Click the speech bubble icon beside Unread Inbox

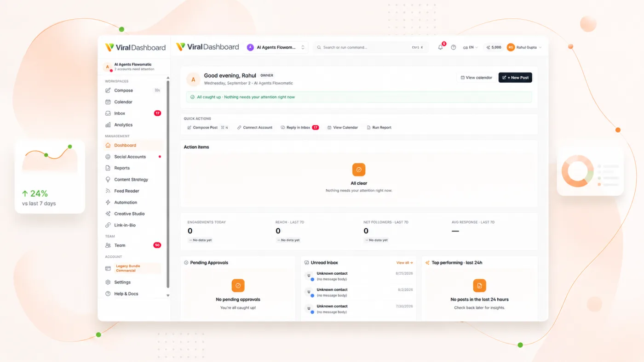pyautogui.click(x=307, y=263)
